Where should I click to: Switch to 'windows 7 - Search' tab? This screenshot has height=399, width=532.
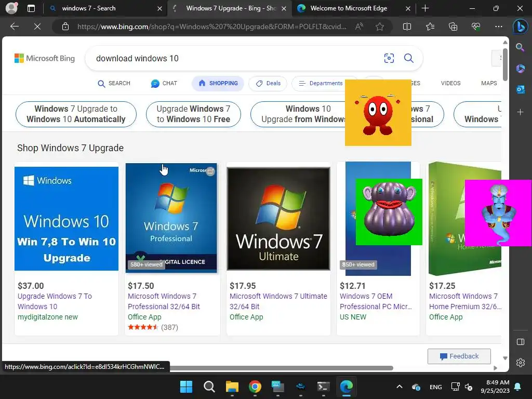(x=105, y=8)
